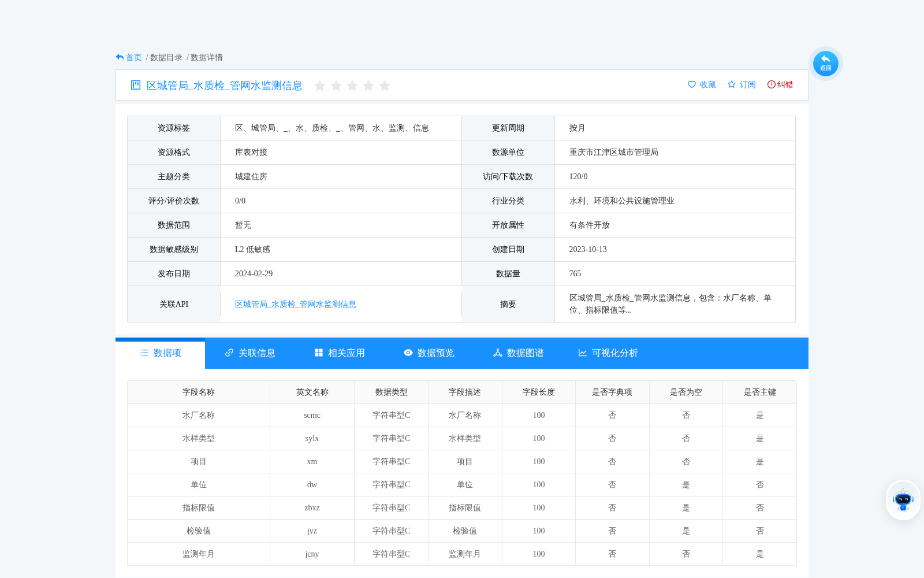Click the chart icon on 可视化分析
This screenshot has width=924, height=578.
583,353
